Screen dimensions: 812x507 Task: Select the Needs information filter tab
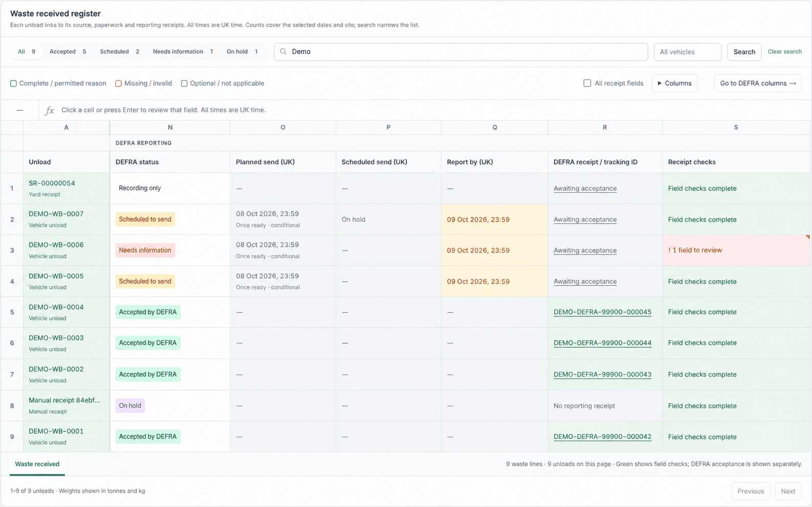pyautogui.click(x=183, y=52)
